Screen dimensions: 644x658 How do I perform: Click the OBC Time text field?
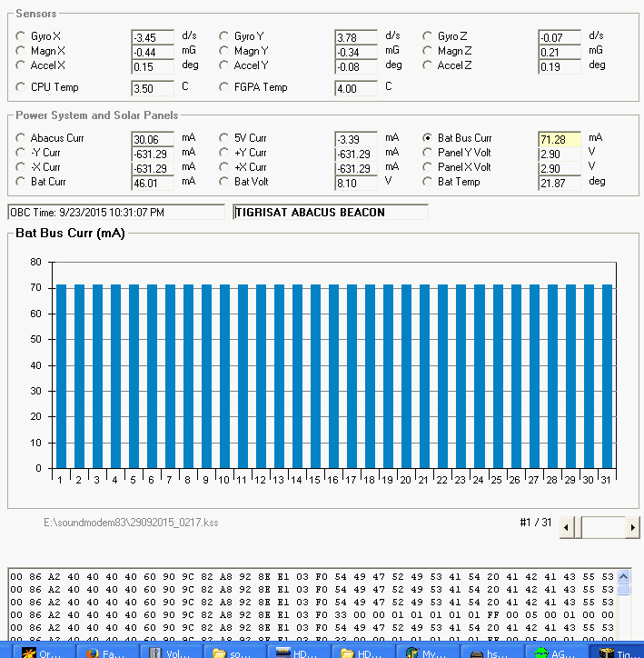[x=116, y=212]
